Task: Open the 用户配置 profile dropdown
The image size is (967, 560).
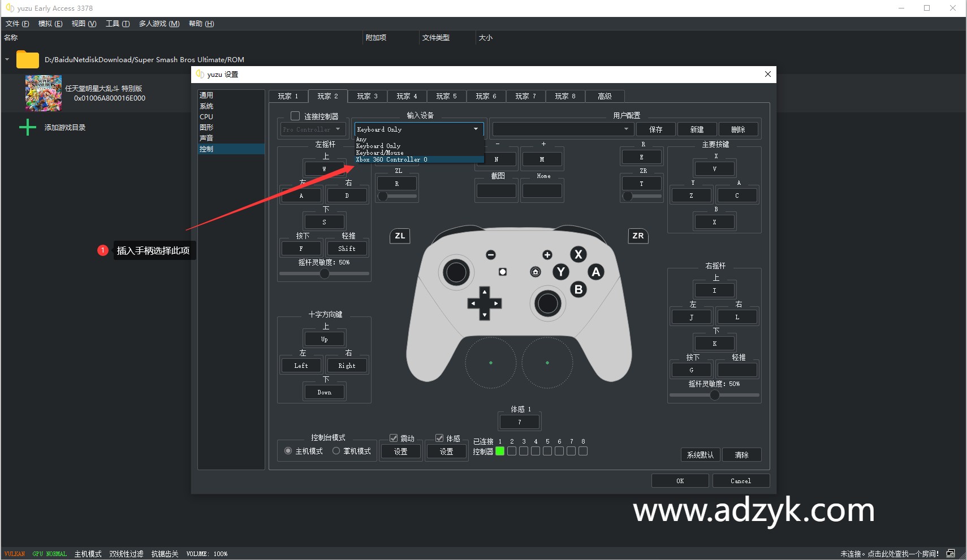Action: 562,129
